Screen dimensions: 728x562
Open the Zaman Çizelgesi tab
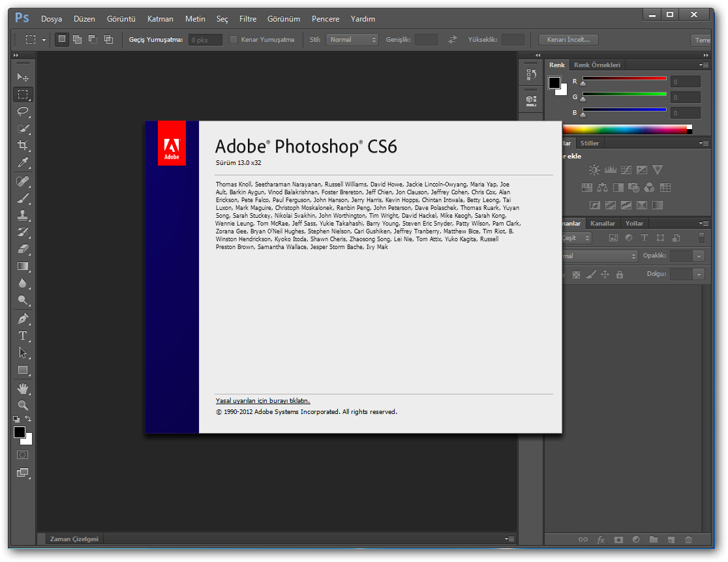[74, 539]
